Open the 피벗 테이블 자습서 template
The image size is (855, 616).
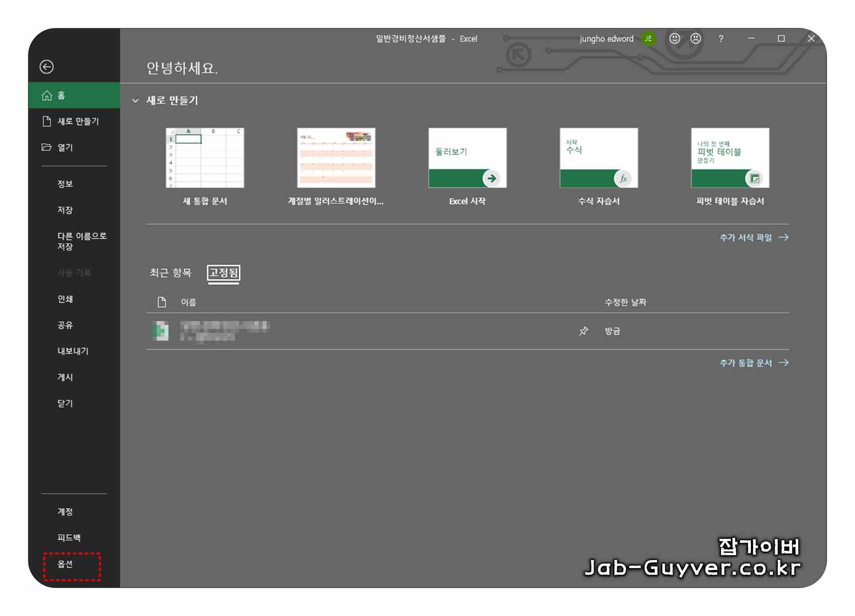click(x=730, y=158)
